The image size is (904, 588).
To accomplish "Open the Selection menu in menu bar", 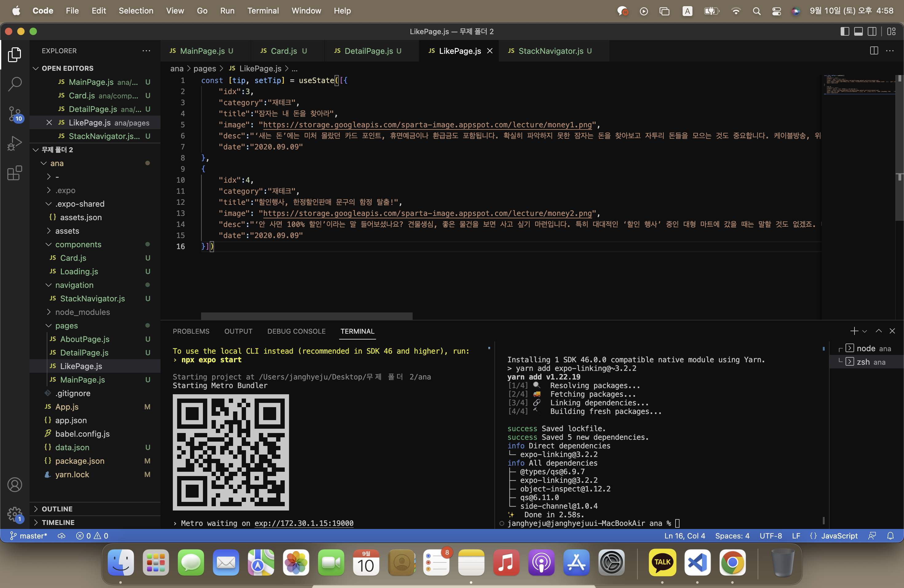I will point(136,11).
